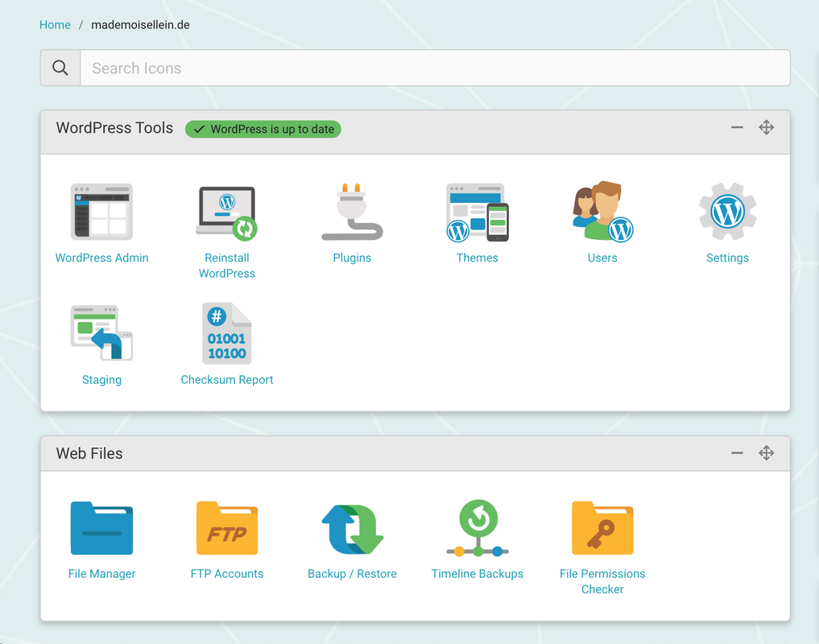Collapse the Web Files panel

click(x=737, y=453)
